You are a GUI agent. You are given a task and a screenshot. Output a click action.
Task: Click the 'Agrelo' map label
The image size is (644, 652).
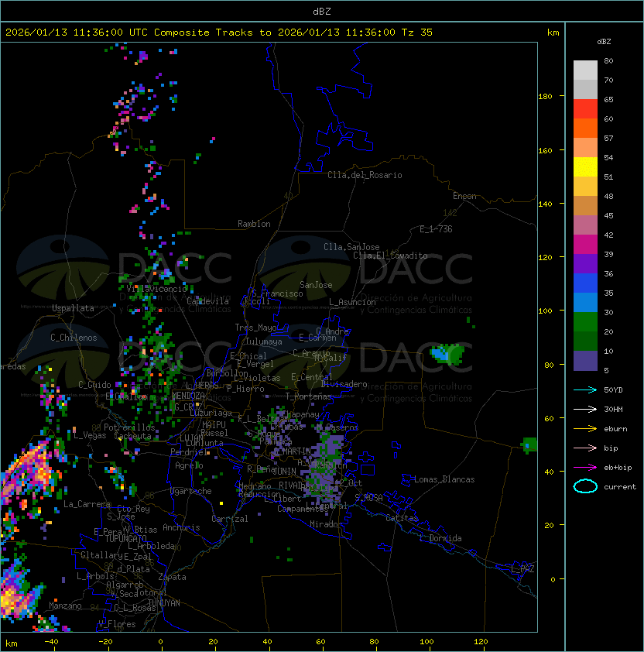pos(189,465)
